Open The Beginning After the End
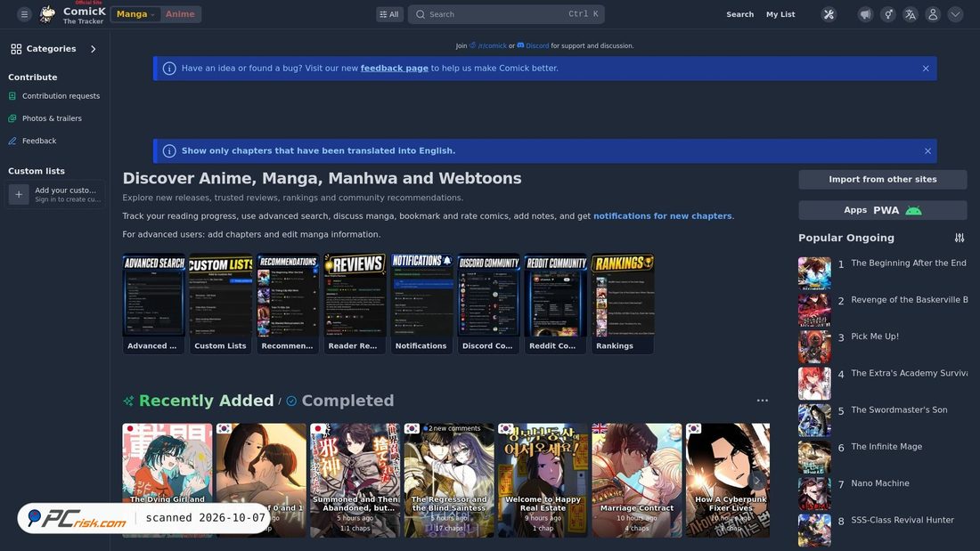Viewport: 980px width, 551px height. coord(909,263)
